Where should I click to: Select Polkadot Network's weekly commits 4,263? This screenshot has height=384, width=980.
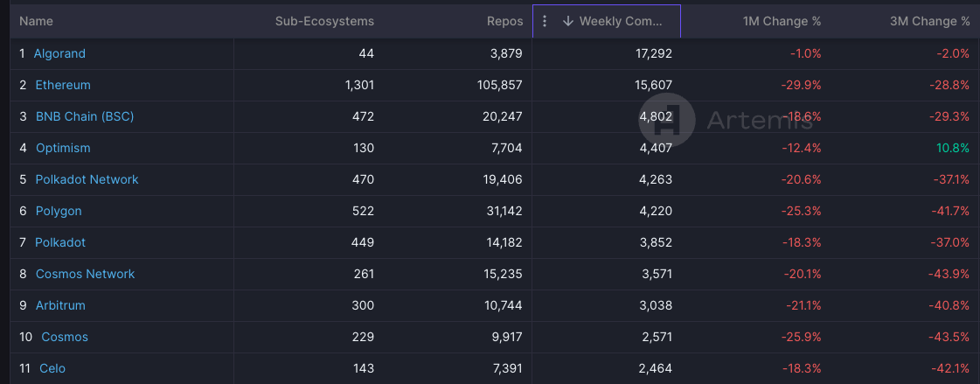657,179
